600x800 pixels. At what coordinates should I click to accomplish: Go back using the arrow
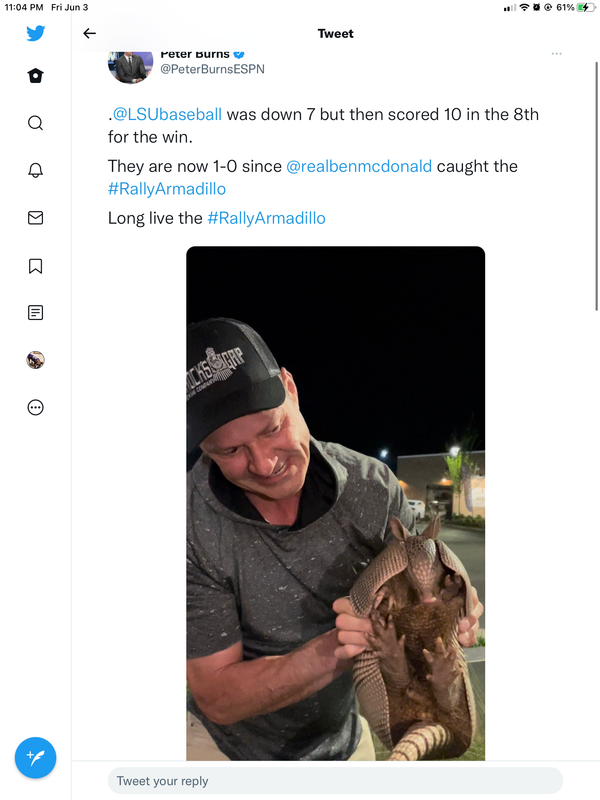click(x=89, y=33)
